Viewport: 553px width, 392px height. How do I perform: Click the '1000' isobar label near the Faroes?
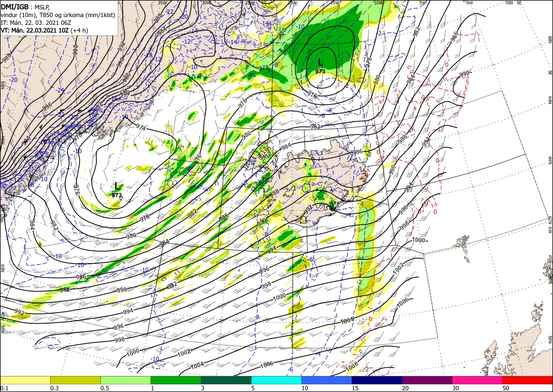[419, 240]
